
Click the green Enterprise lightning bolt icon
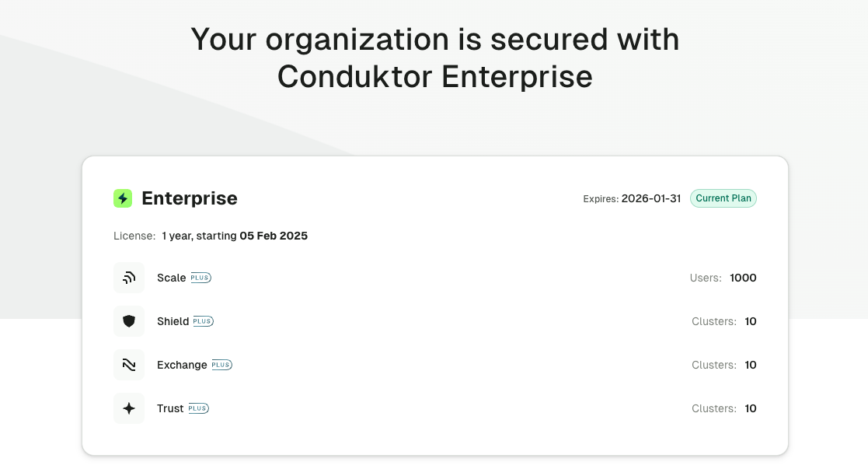click(x=123, y=198)
